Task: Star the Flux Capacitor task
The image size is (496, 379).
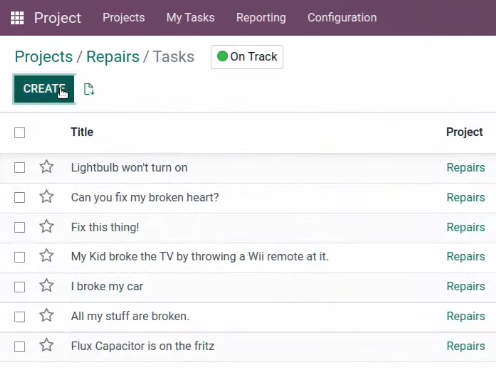Action: tap(47, 345)
